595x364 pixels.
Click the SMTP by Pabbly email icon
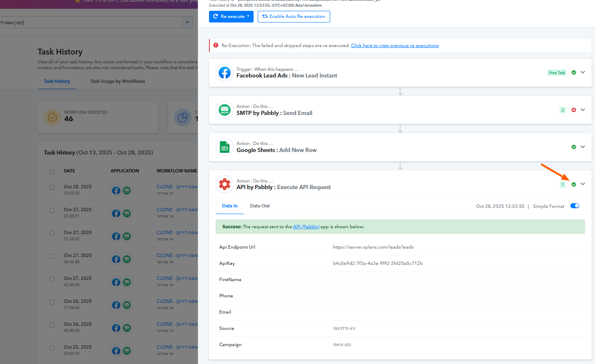pyautogui.click(x=224, y=110)
